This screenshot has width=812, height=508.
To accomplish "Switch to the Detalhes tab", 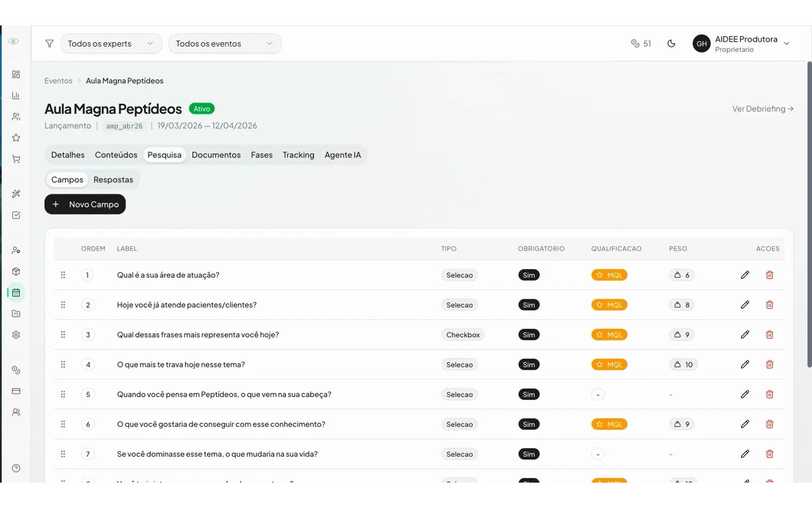I will (x=68, y=155).
